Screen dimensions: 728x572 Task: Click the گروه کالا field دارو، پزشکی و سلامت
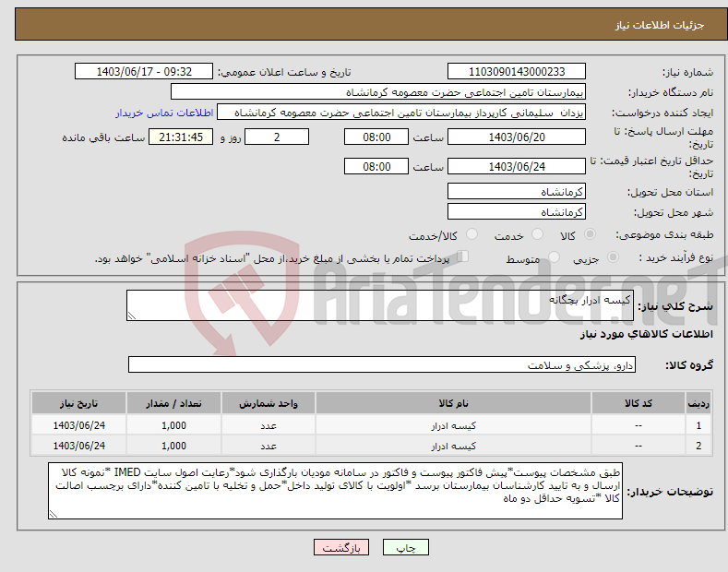tap(382, 365)
